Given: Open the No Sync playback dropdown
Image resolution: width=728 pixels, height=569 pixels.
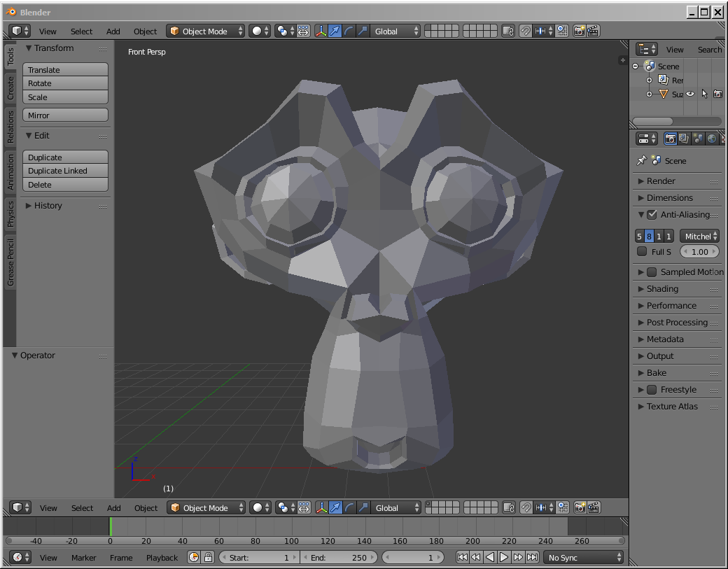Looking at the screenshot, I should point(584,557).
